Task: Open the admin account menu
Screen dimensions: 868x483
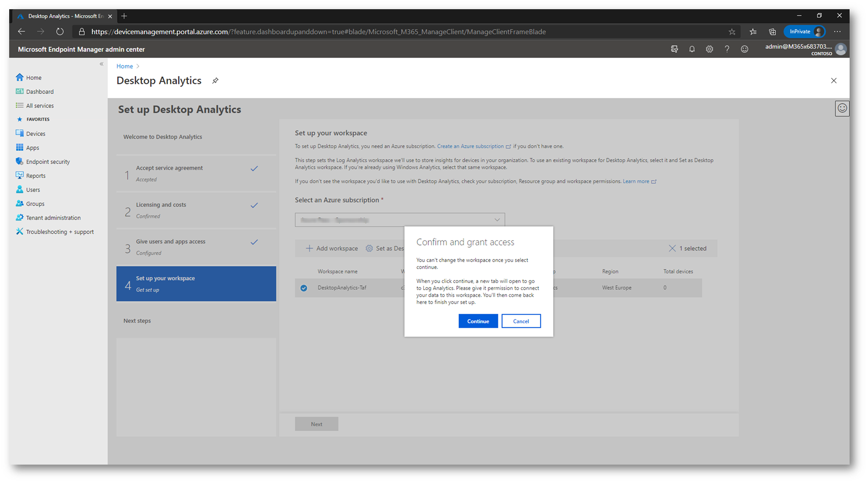Action: [x=805, y=49]
